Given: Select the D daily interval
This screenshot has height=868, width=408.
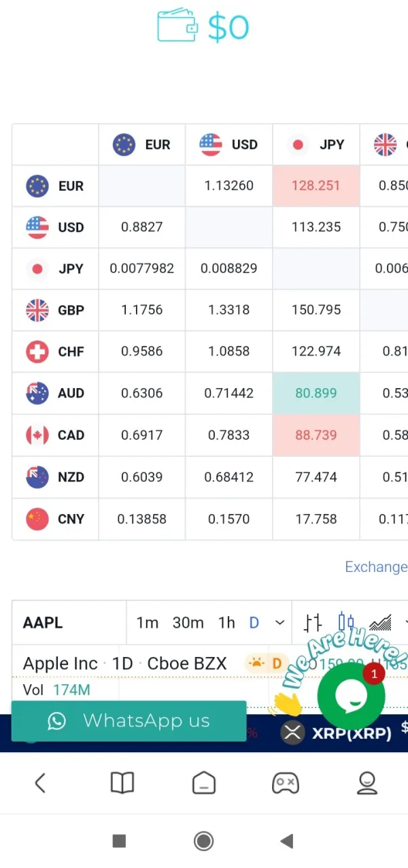Looking at the screenshot, I should [x=254, y=622].
